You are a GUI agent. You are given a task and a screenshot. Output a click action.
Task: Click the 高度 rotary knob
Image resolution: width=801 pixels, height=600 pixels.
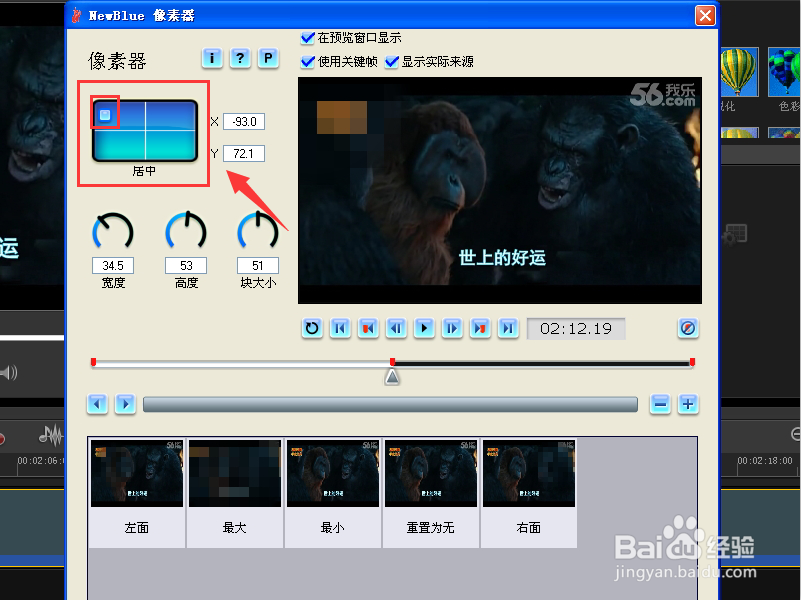click(186, 231)
